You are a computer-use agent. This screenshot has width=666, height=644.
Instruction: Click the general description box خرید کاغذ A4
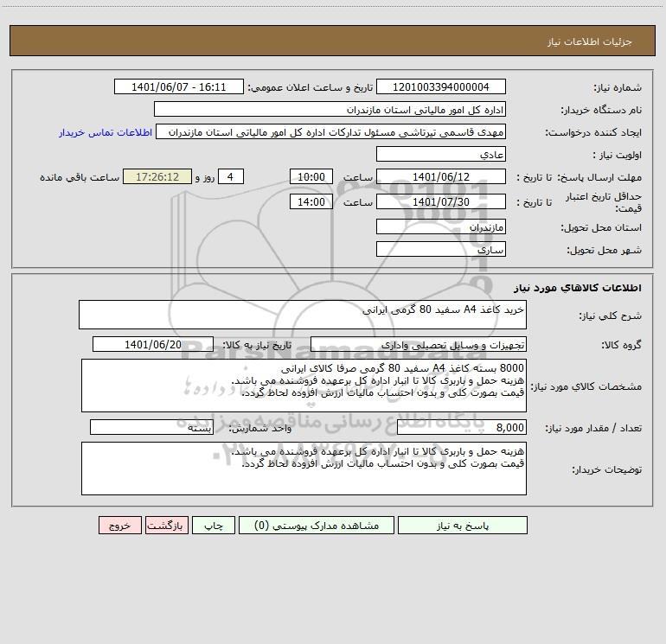pyautogui.click(x=303, y=315)
